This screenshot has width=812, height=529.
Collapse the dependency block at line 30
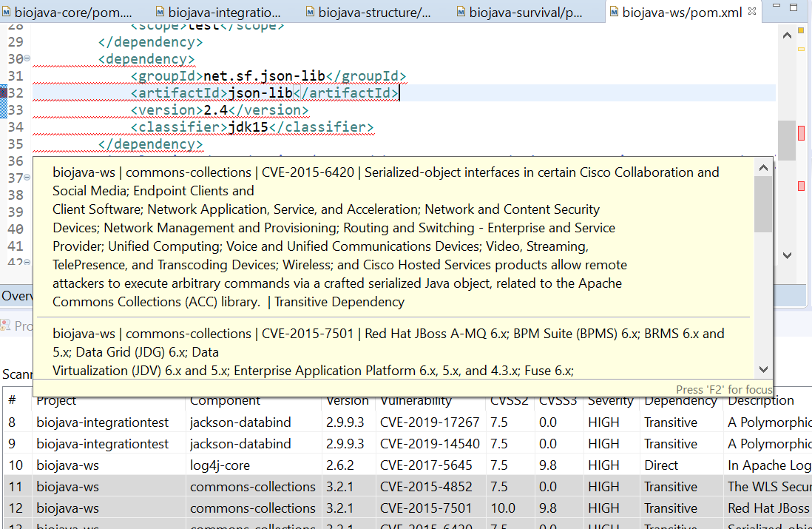coord(27,58)
